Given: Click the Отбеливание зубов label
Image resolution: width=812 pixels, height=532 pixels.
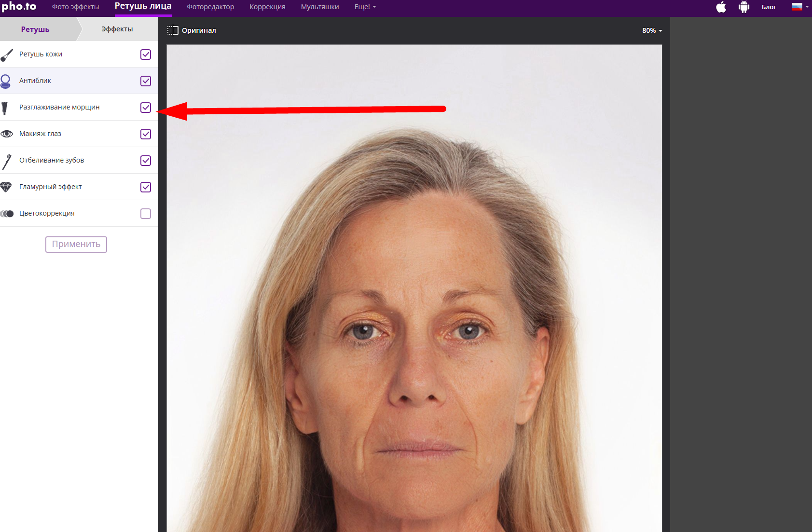Looking at the screenshot, I should (x=52, y=160).
